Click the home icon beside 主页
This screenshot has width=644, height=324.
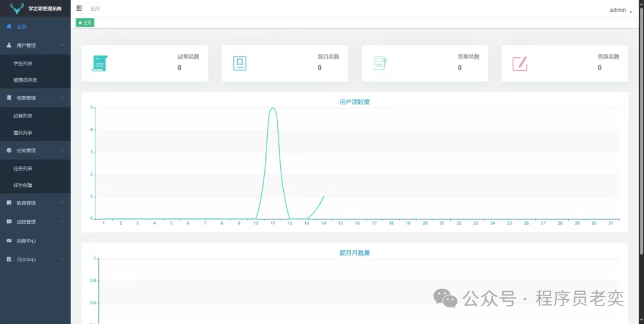tap(9, 26)
